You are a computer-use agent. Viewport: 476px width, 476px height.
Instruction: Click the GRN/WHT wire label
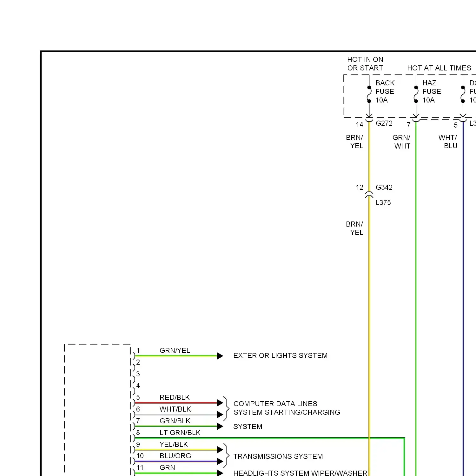[401, 142]
